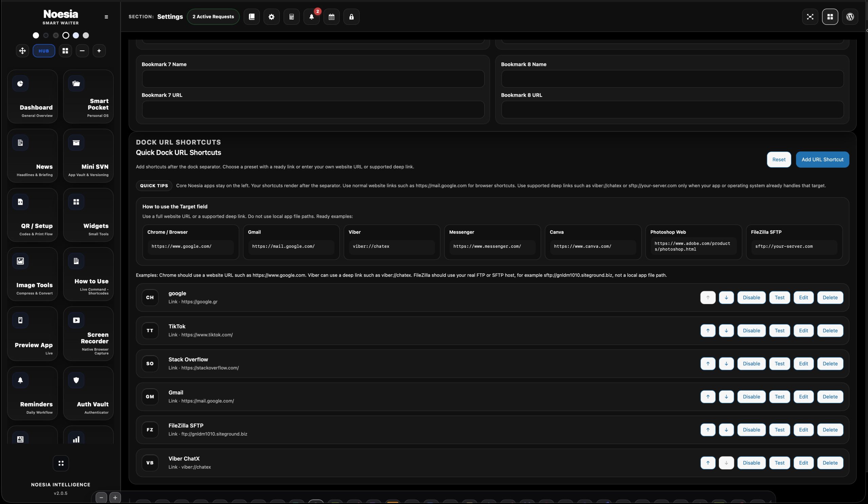Open the Mini SVN tile
The height and width of the screenshot is (504, 868).
click(x=88, y=155)
